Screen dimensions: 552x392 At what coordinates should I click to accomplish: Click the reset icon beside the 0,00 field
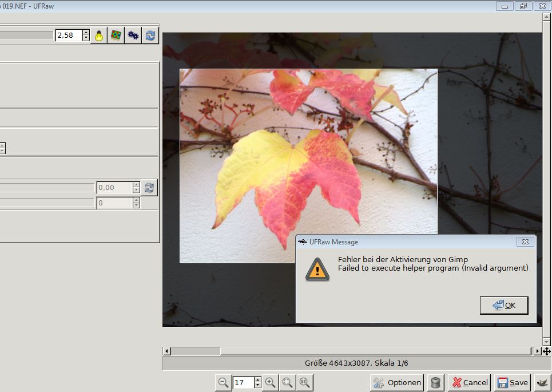coord(149,188)
